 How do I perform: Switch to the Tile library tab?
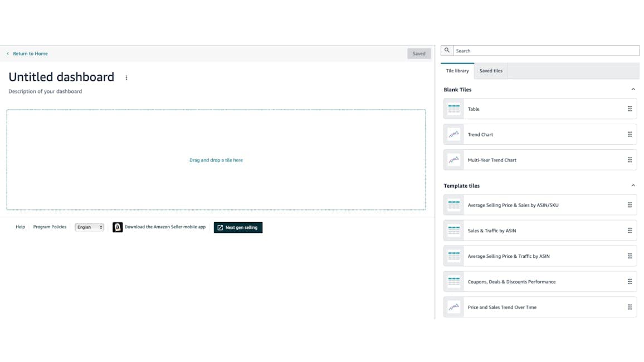(457, 71)
